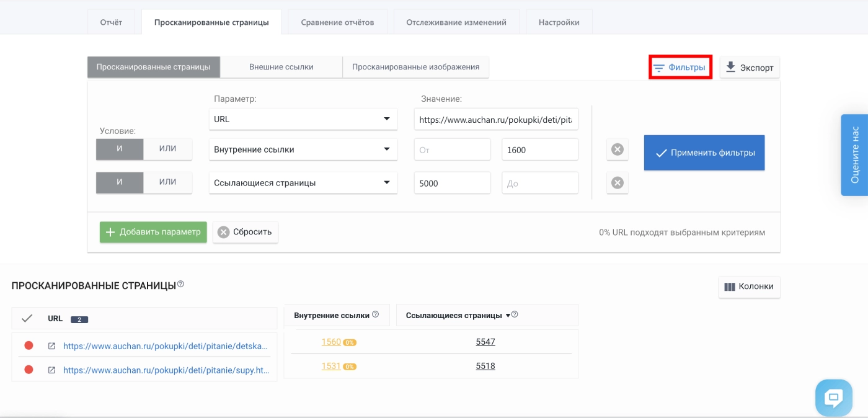Select the Просканированные страницы sub-tab
868x418 pixels.
(x=154, y=67)
